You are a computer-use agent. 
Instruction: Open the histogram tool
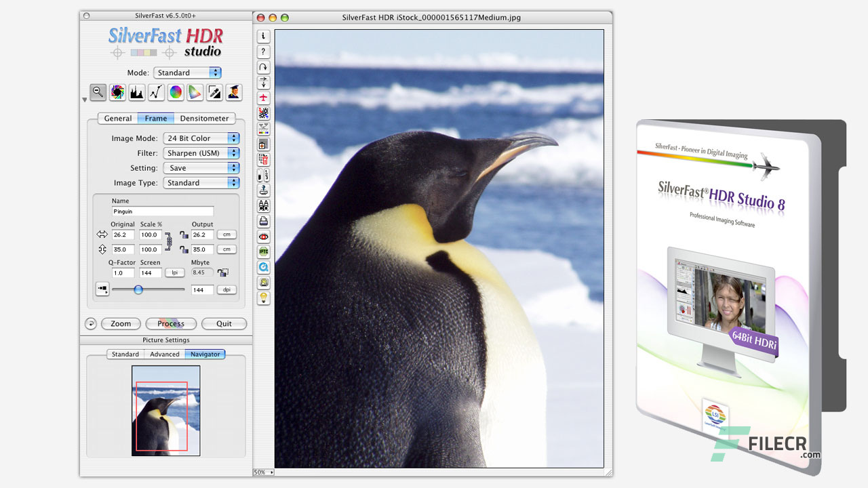click(x=137, y=92)
